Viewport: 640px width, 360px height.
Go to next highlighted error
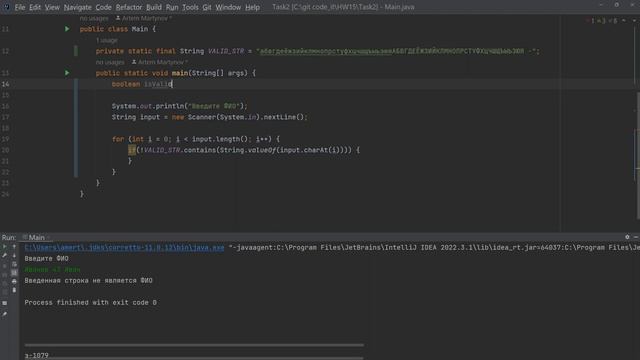point(634,20)
